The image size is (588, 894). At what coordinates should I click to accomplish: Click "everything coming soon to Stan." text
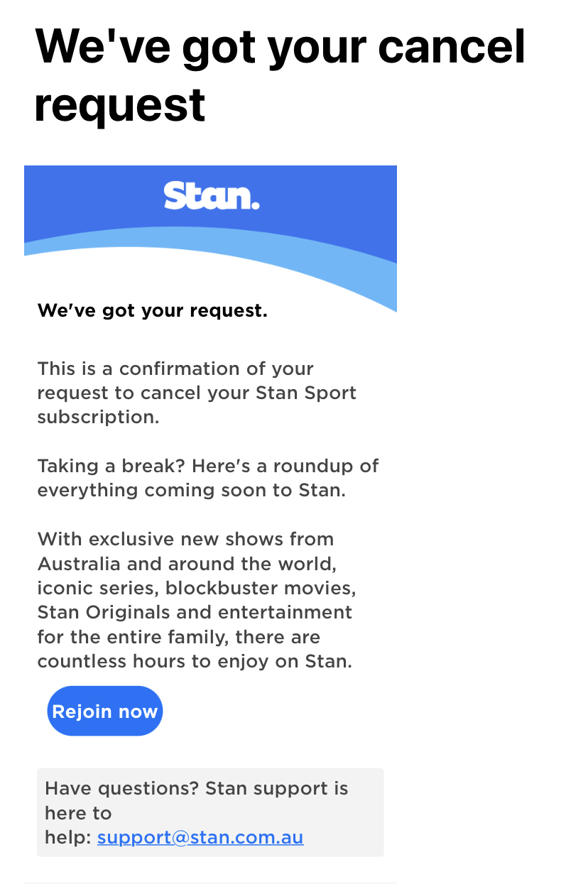[191, 490]
